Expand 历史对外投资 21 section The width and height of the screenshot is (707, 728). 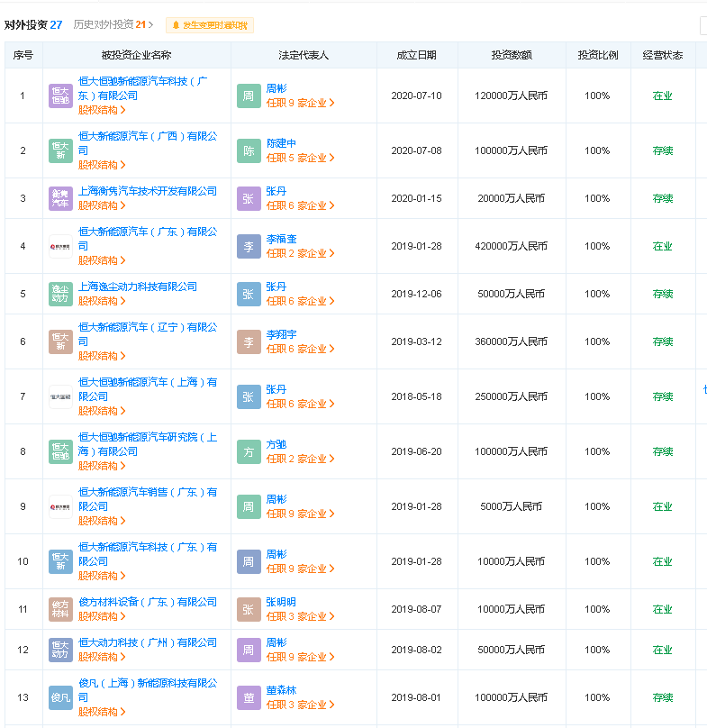pos(113,24)
